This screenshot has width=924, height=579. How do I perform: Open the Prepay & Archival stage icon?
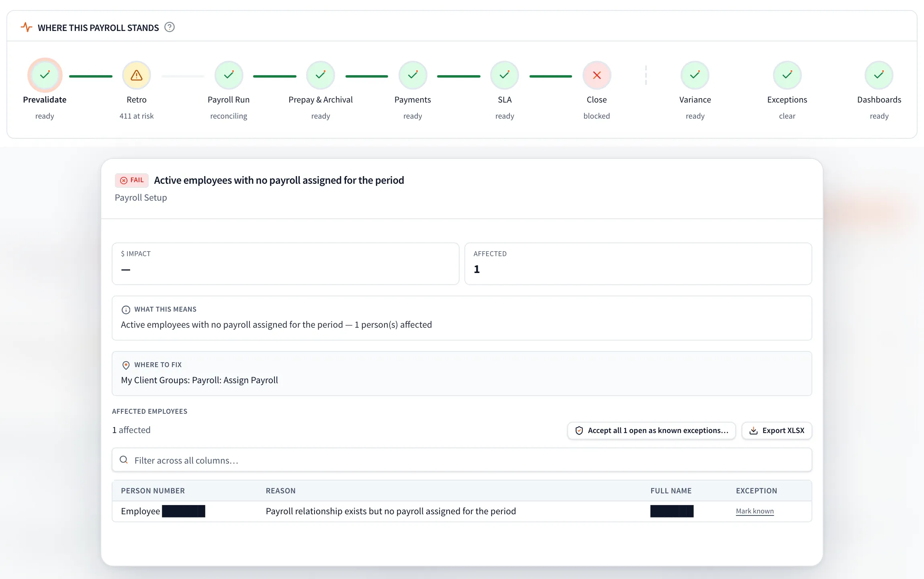[x=321, y=75]
